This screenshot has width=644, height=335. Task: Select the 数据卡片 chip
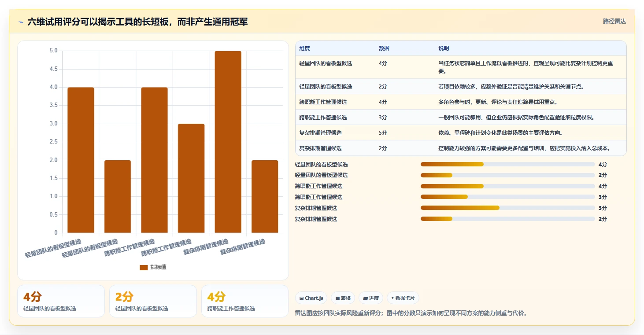pos(403,298)
